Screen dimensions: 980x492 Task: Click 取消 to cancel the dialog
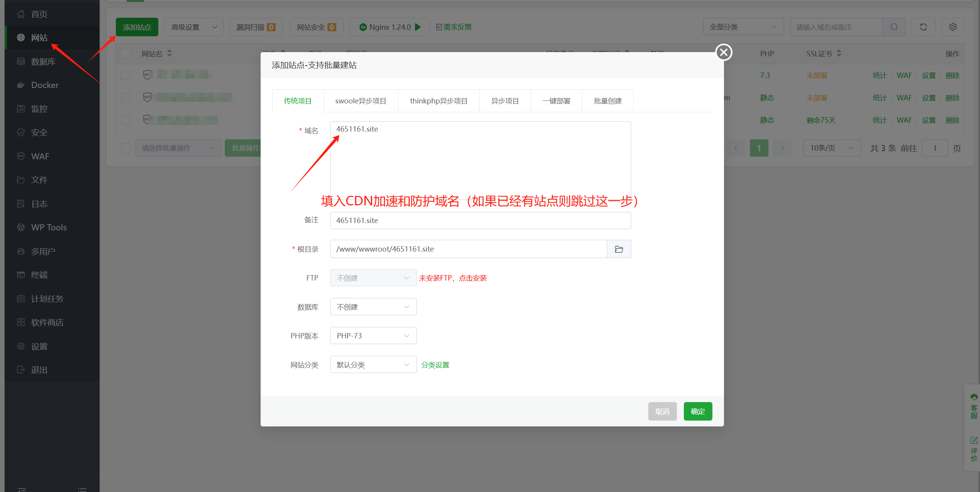tap(662, 411)
